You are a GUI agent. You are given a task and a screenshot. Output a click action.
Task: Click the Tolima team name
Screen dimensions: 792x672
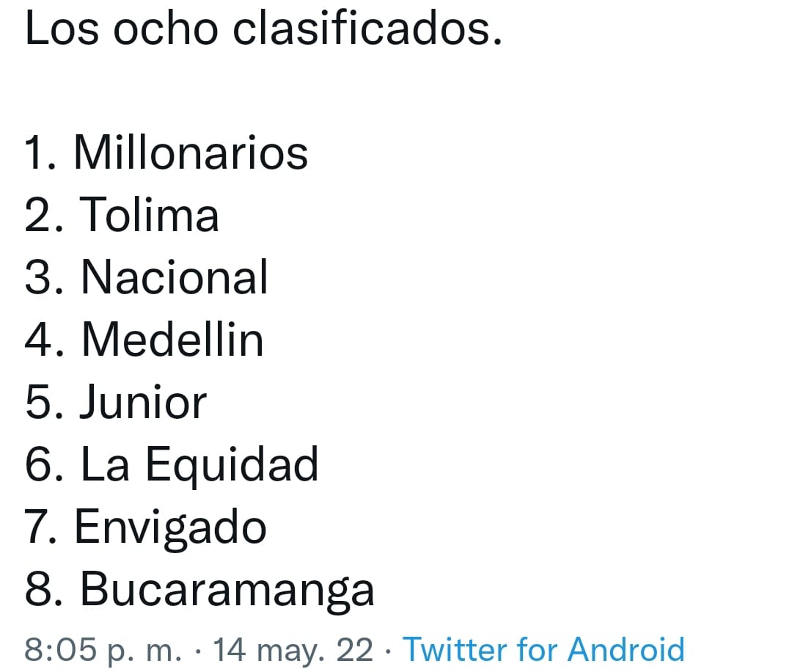point(149,215)
